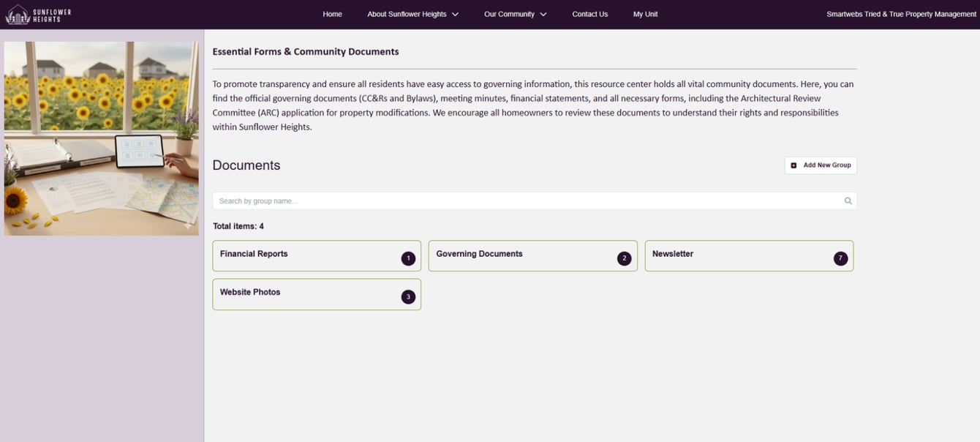Click the Website Photos count badge

(x=408, y=296)
